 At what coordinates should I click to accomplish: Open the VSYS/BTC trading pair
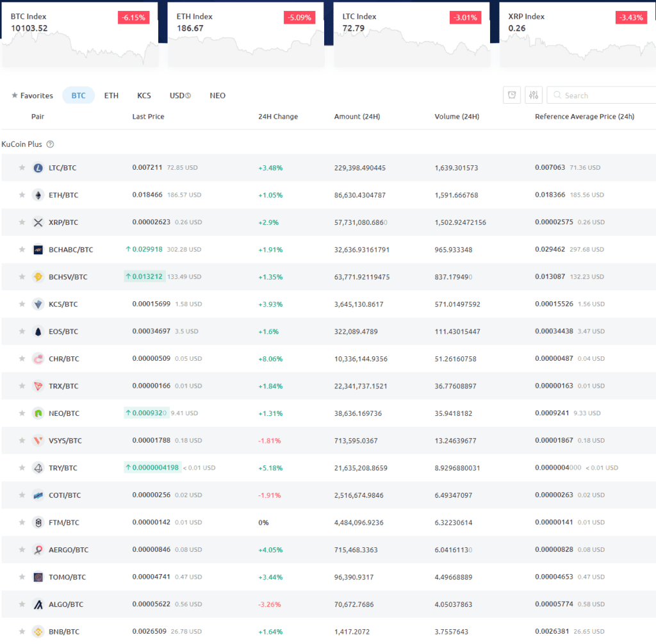(65, 441)
